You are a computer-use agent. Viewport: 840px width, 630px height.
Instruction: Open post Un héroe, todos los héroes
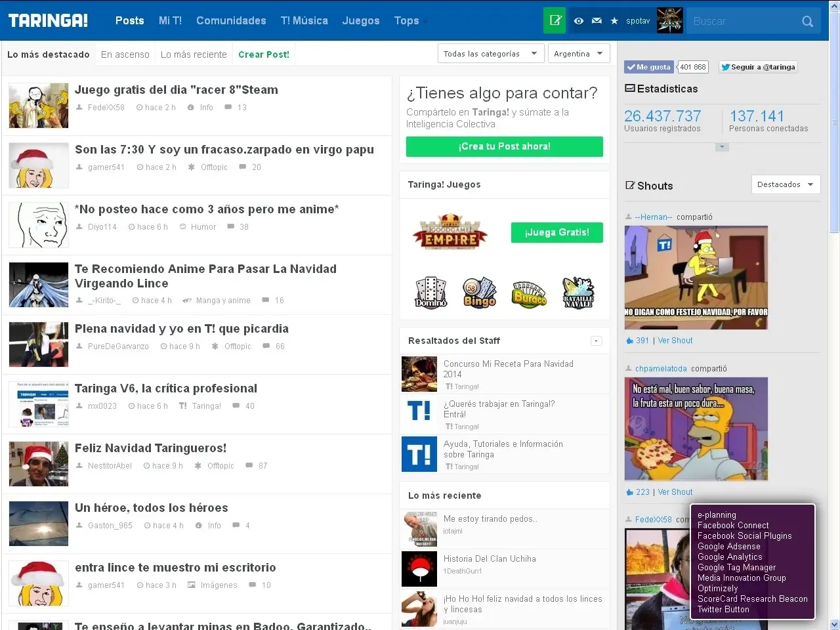click(152, 508)
